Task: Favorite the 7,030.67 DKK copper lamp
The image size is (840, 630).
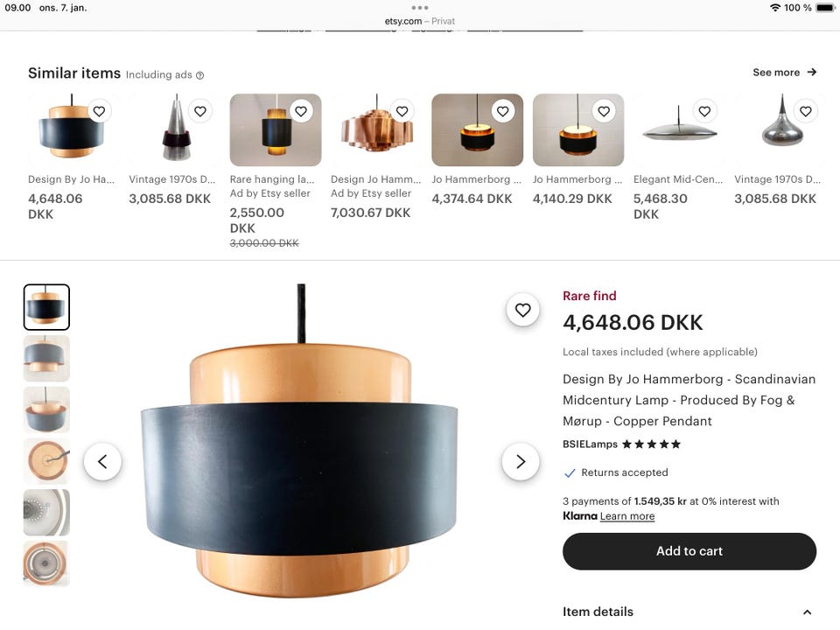Action: pyautogui.click(x=402, y=111)
